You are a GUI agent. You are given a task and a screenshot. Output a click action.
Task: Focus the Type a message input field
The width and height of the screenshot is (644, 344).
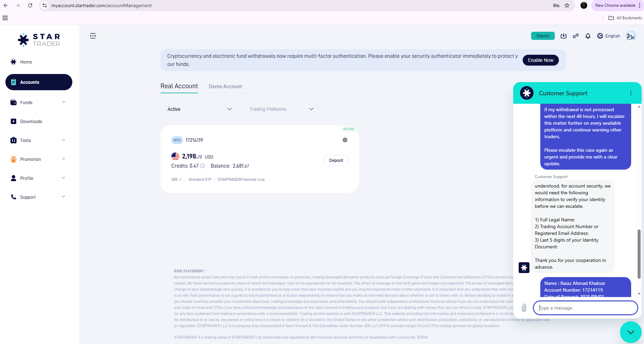coord(586,308)
